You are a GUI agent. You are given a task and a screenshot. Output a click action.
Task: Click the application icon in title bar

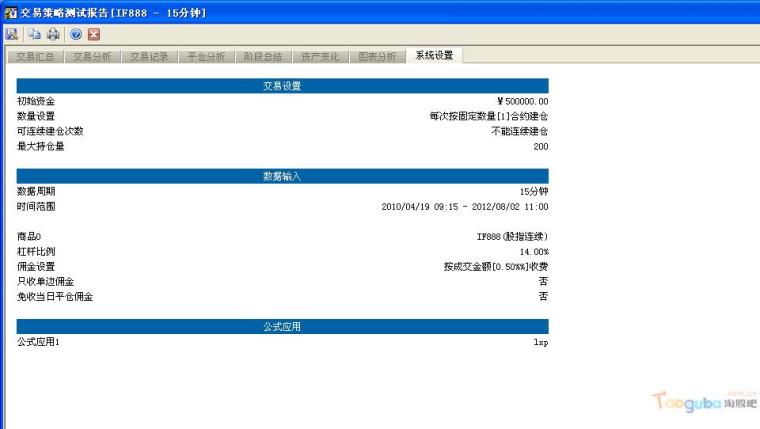(x=10, y=10)
